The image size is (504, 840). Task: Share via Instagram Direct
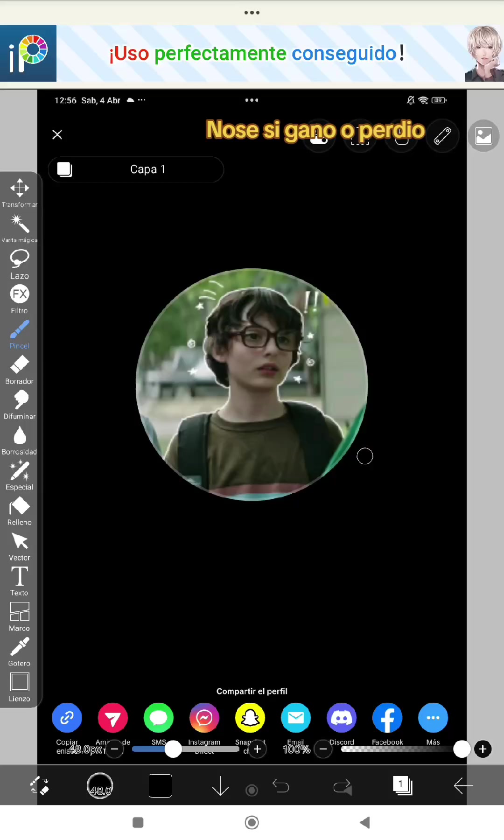pyautogui.click(x=204, y=718)
